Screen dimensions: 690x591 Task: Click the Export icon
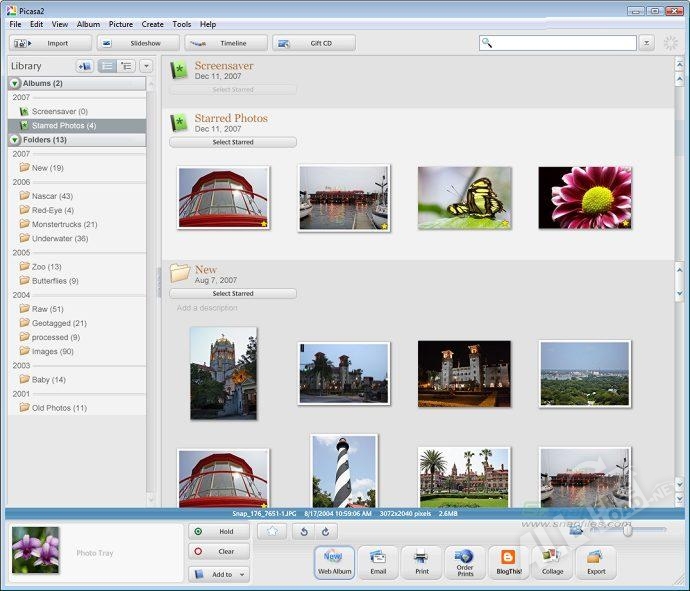point(596,562)
